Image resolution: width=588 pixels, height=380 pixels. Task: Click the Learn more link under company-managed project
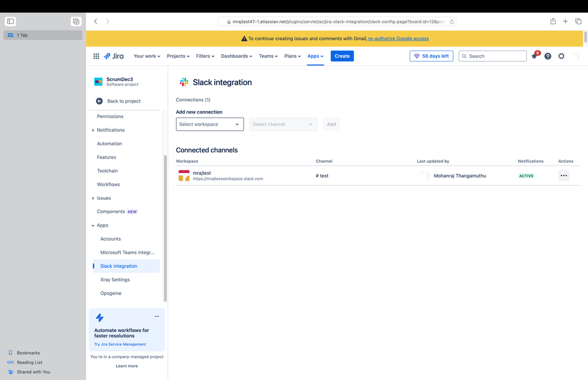click(x=127, y=366)
